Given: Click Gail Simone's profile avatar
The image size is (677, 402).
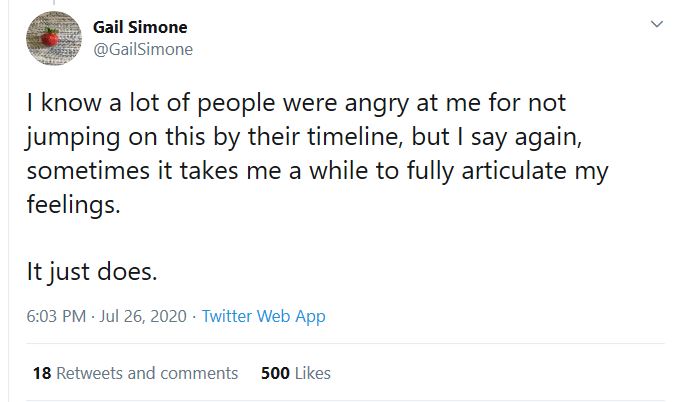Looking at the screenshot, I should pyautogui.click(x=53, y=38).
